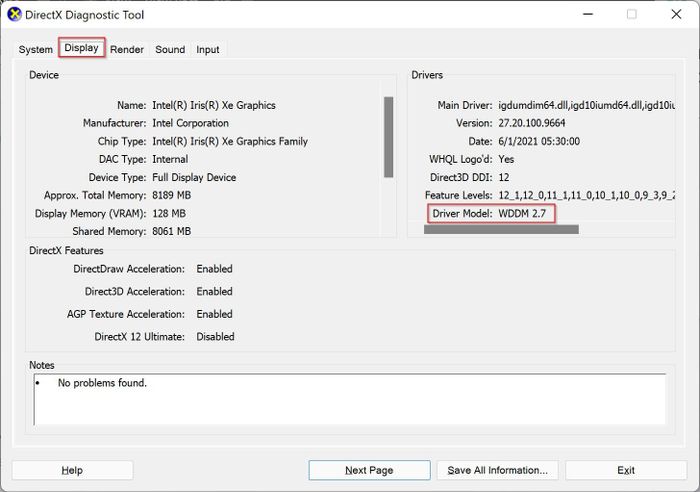Click the AGP Texture Acceleration 'Enabled' value
This screenshot has width=700, height=492.
click(x=214, y=314)
